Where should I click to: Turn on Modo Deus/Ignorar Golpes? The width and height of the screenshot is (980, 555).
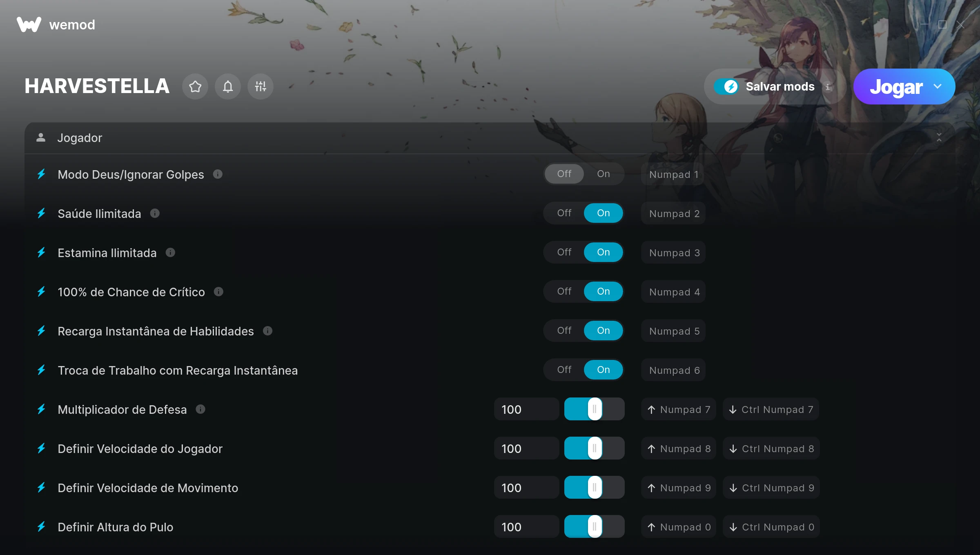(x=603, y=174)
